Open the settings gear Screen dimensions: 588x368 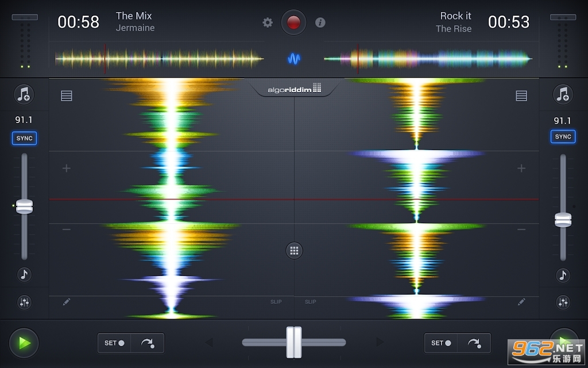tap(268, 22)
